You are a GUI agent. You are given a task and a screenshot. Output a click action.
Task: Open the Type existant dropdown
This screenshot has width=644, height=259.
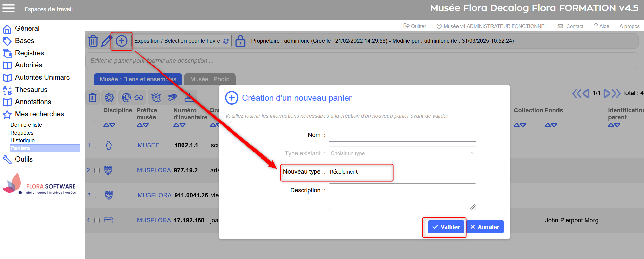point(402,153)
